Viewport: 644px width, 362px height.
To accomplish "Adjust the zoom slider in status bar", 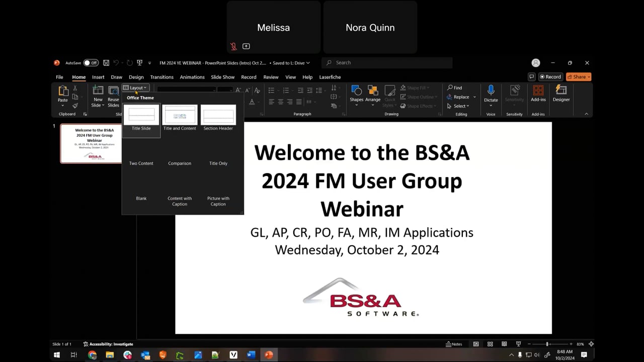I will [x=548, y=344].
